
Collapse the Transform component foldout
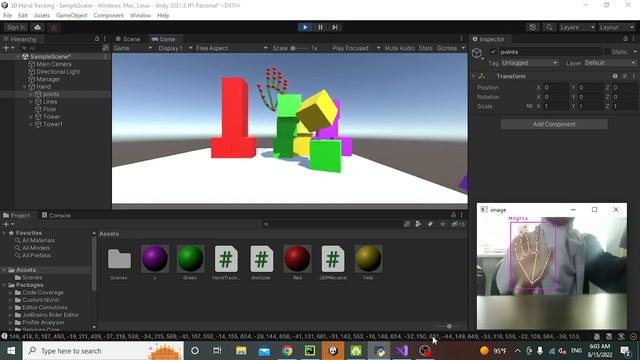tap(473, 76)
